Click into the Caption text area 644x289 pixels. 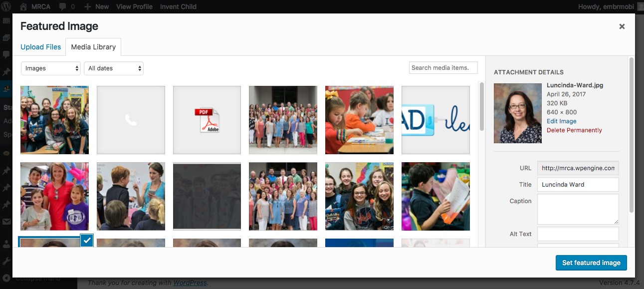click(578, 209)
